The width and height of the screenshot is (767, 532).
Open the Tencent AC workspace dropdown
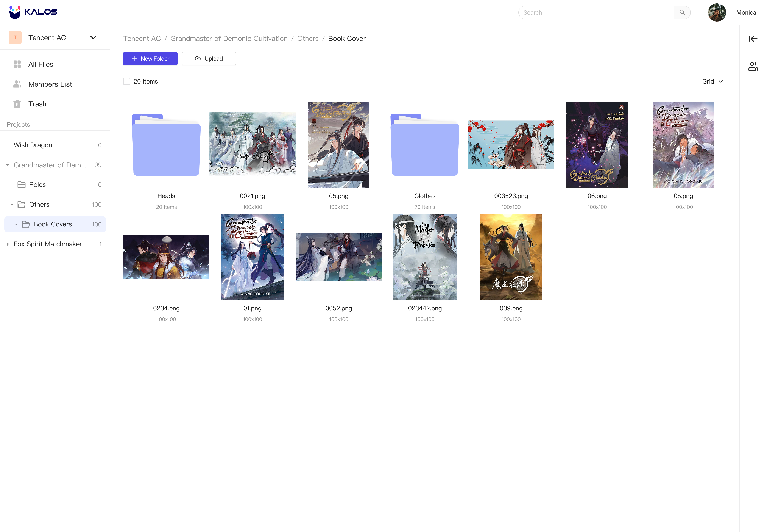[x=93, y=37]
